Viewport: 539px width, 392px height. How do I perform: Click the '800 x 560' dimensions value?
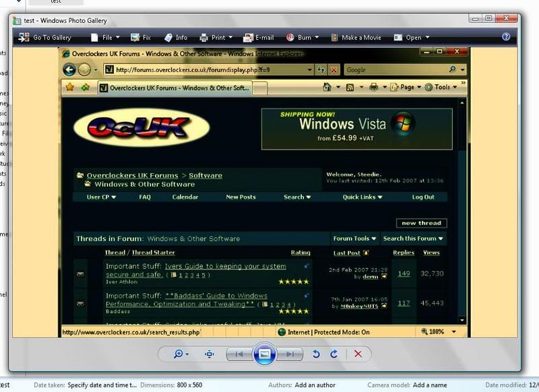pos(189,385)
